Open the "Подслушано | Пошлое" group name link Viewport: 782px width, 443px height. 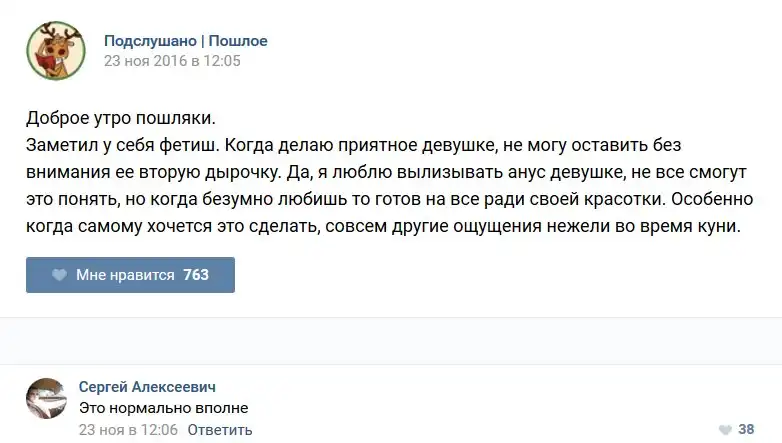(x=185, y=41)
